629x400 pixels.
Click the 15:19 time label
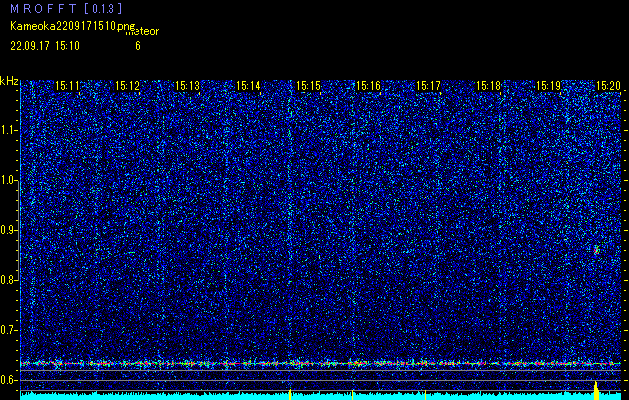[548, 85]
